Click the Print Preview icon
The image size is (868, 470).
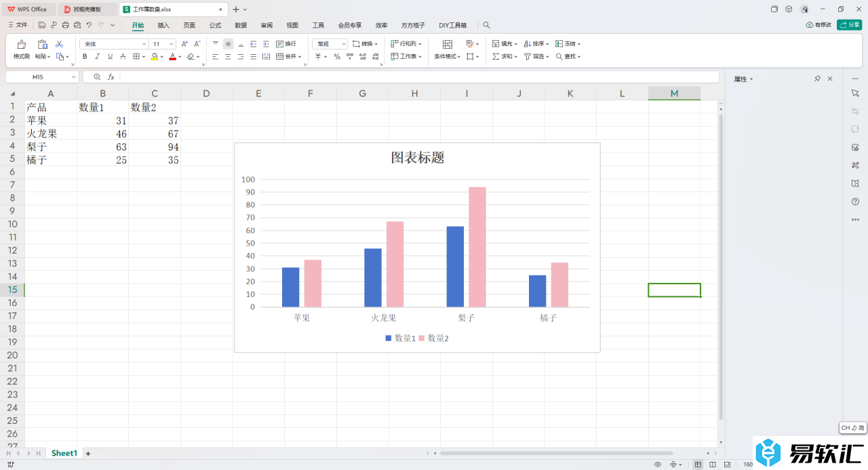77,25
